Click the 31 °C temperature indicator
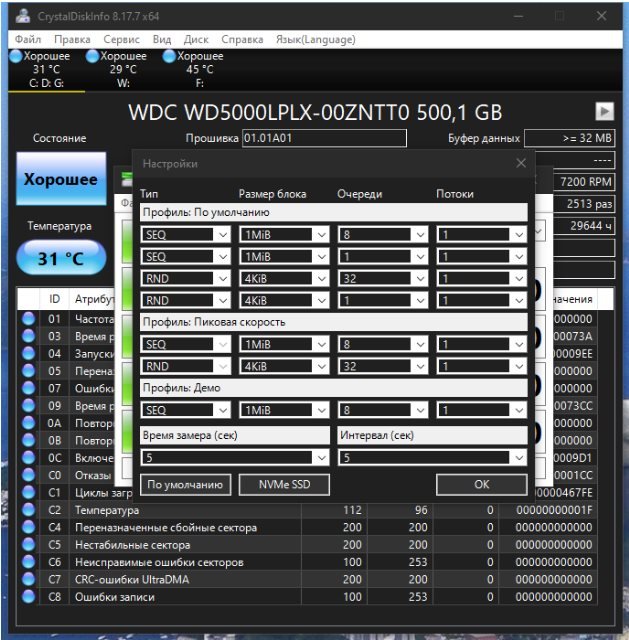Viewport: 629px width, 640px height. click(x=61, y=258)
